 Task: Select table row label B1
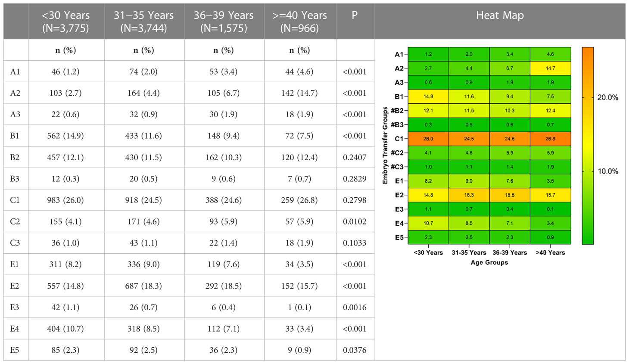coord(15,136)
